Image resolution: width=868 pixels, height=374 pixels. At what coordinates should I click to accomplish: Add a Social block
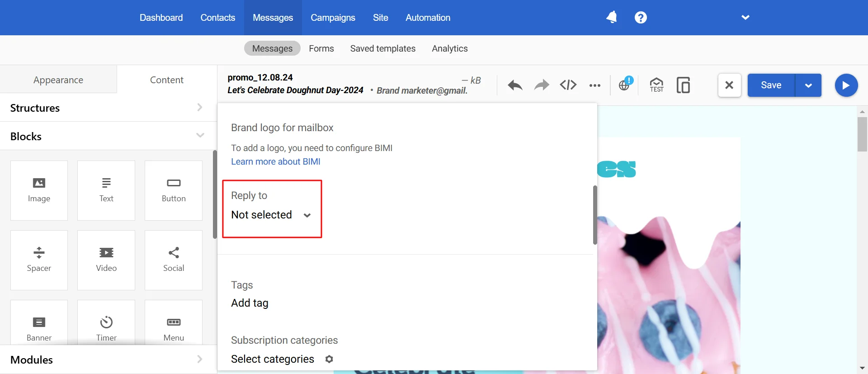pos(174,260)
